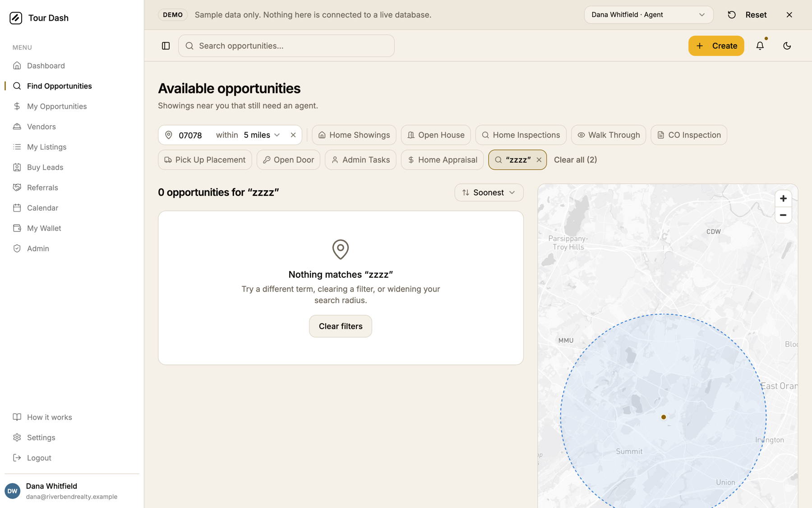Toggle the sidebar panel icon
Screen dimensions: 812x508
(x=166, y=46)
